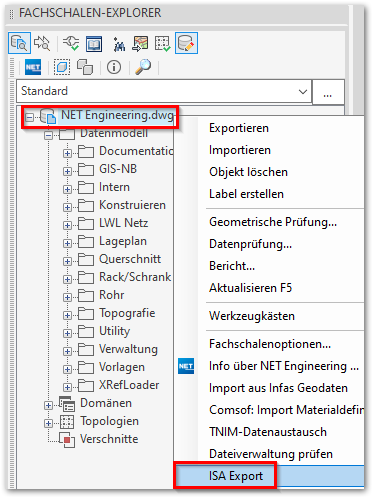Click the map export icon in toolbar
373x498 pixels.
[140, 44]
